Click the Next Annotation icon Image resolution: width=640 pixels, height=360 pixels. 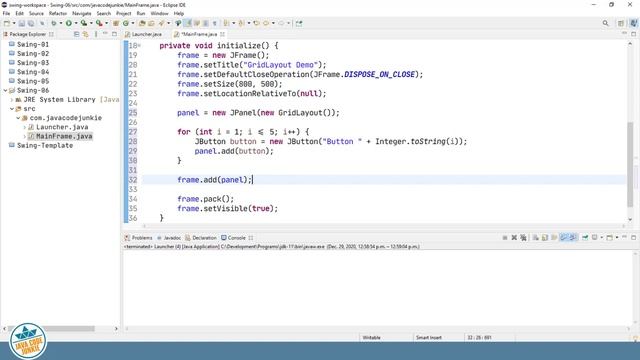[x=226, y=23]
